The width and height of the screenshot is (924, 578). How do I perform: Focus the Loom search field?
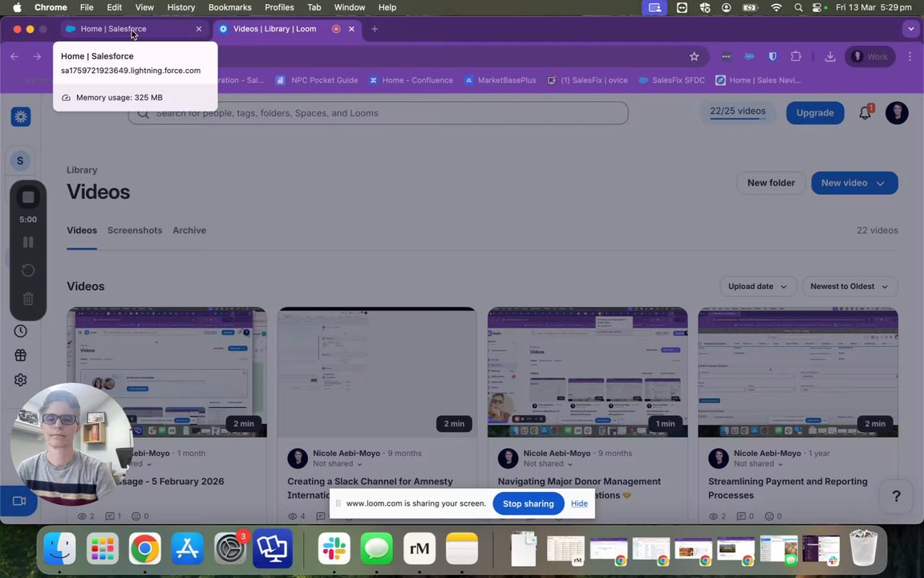(x=379, y=113)
